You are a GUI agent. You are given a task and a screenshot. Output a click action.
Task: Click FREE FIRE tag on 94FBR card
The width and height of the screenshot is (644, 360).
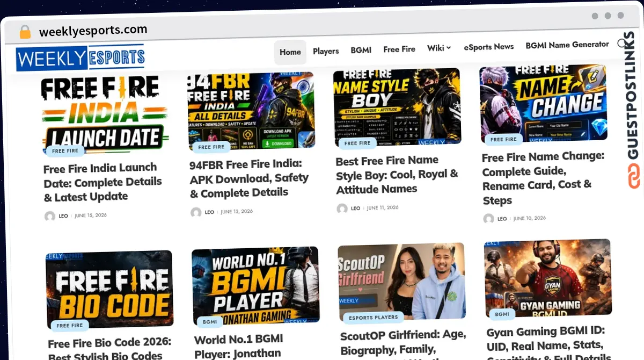click(x=211, y=147)
